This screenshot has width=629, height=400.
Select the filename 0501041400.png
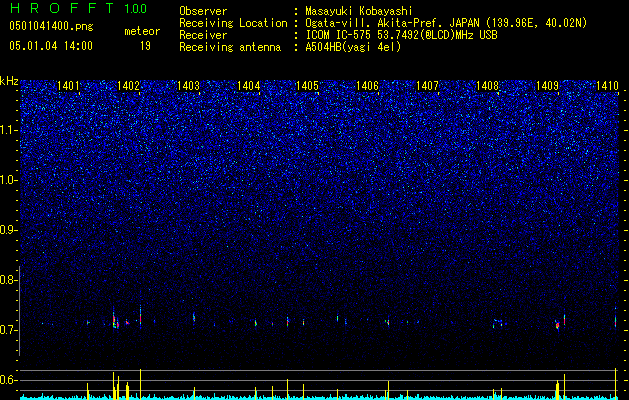pos(51,26)
